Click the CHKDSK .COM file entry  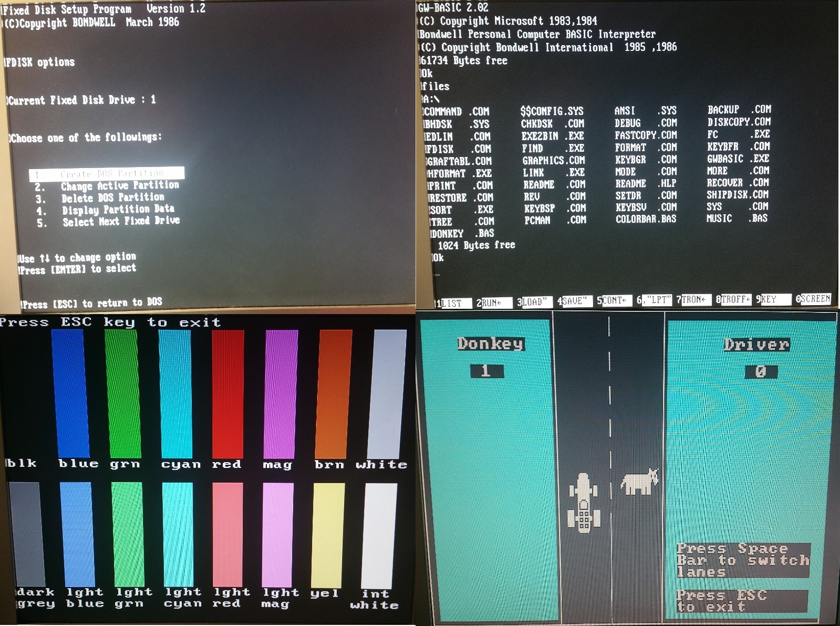552,124
